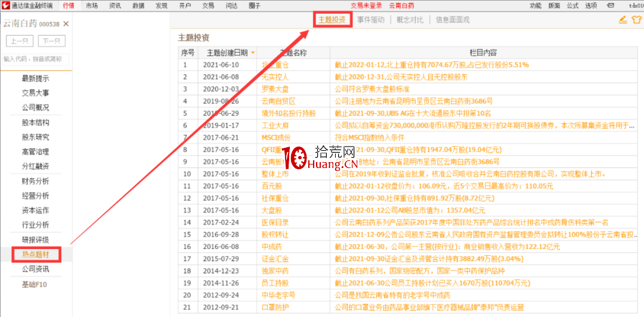The height and width of the screenshot is (317, 644).
Task: Switch to the 事件驱动 tab
Action: pos(371,20)
